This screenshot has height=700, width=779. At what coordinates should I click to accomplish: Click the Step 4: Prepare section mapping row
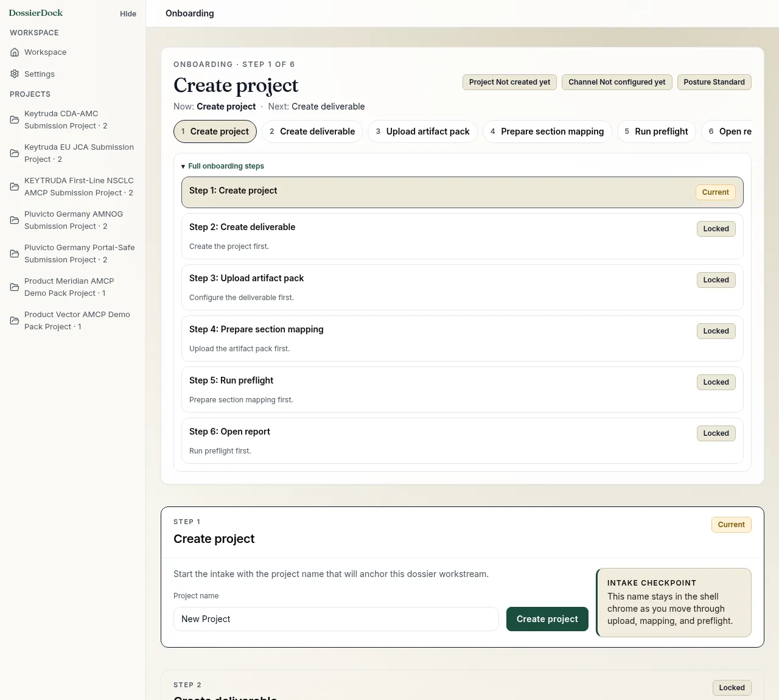point(463,338)
